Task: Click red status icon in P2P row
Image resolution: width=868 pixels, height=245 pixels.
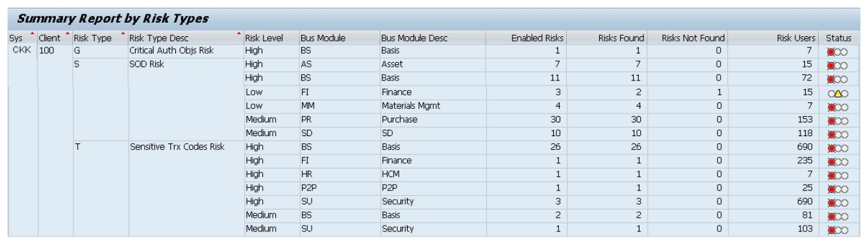Action: 837,189
